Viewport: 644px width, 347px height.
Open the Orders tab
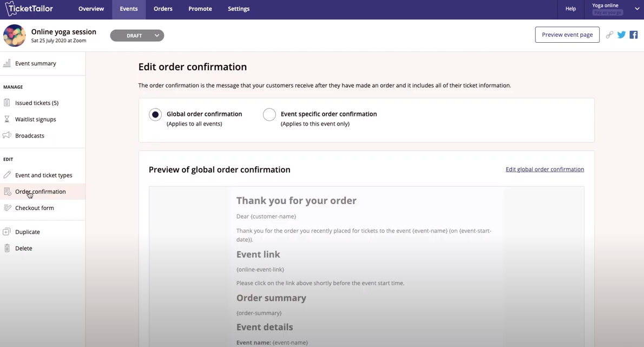pos(163,9)
